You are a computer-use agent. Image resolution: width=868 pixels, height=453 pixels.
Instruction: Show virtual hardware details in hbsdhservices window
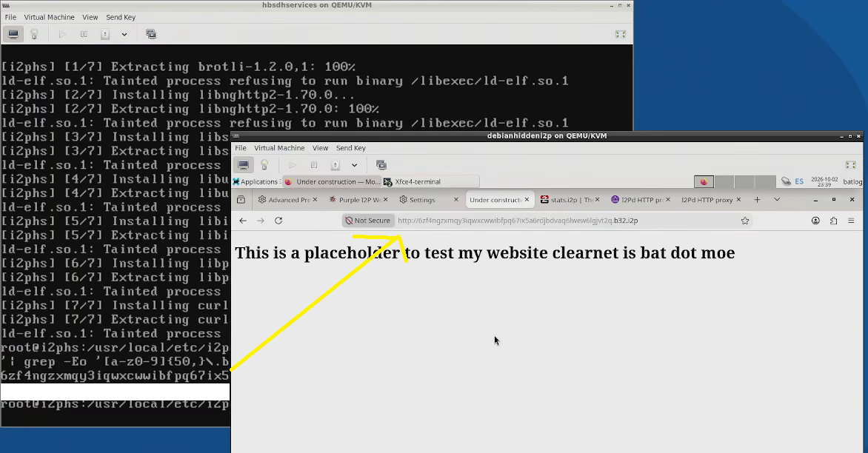[34, 34]
